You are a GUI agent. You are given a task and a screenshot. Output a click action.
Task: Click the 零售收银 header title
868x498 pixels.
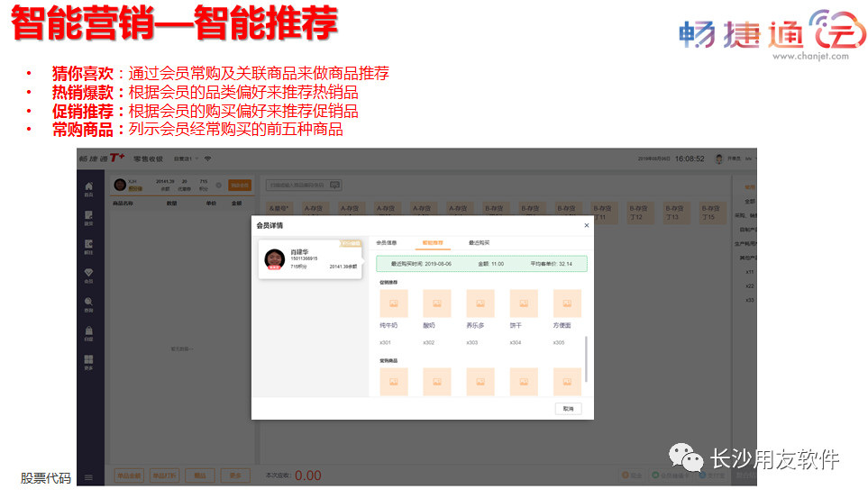coord(149,158)
